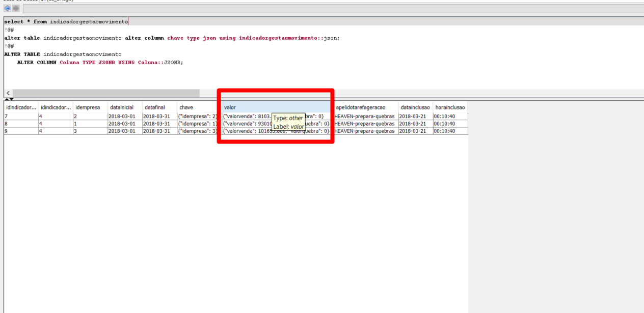Click the empty field beside the navigation arrows

(331, 9)
